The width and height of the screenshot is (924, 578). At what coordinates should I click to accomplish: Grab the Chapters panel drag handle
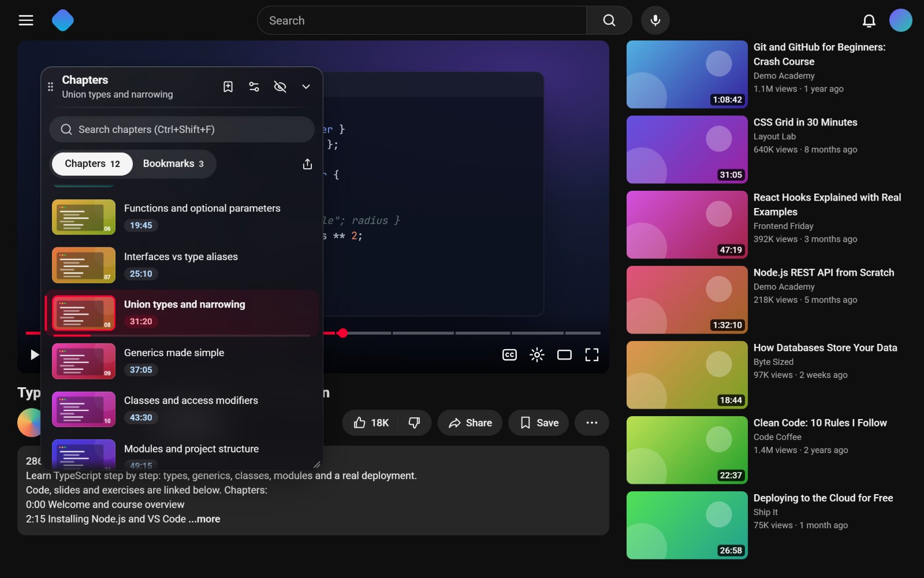pyautogui.click(x=50, y=87)
